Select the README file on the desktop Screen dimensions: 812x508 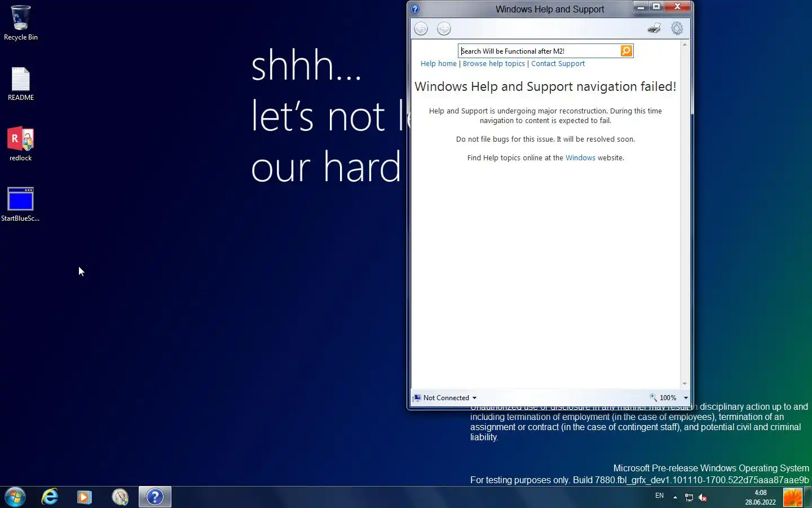coord(21,84)
